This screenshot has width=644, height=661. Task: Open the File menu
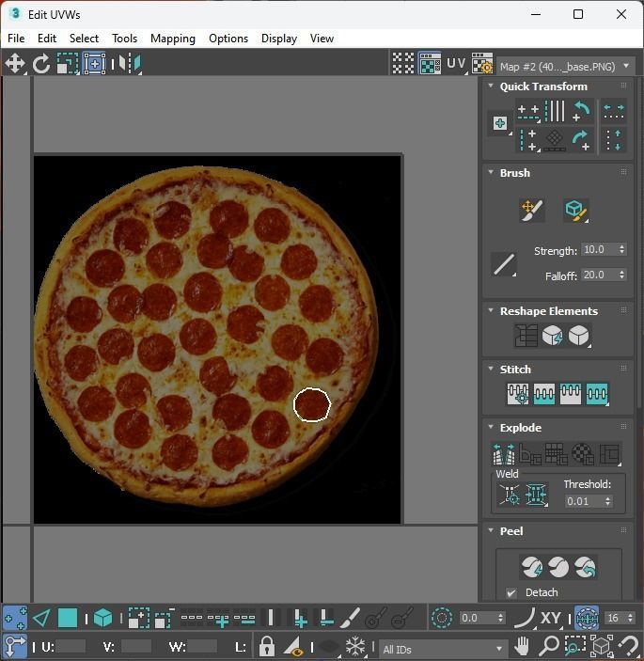pyautogui.click(x=16, y=39)
